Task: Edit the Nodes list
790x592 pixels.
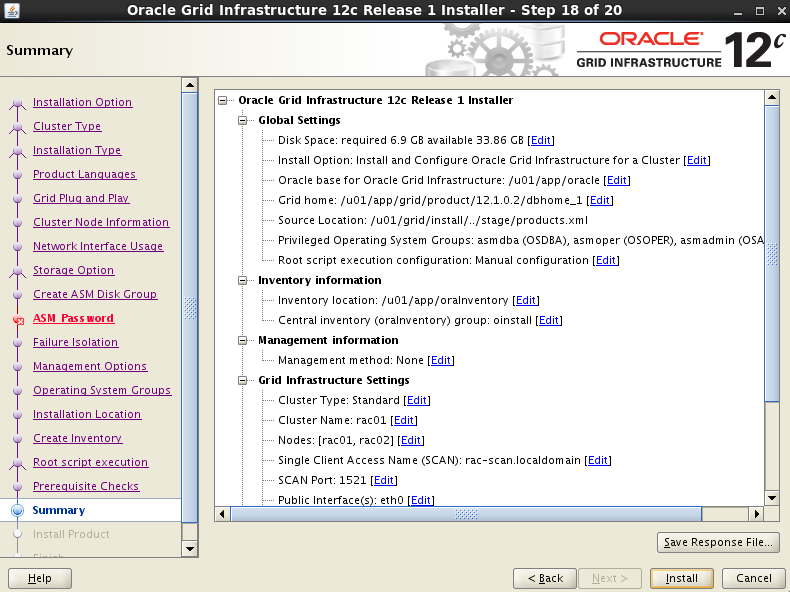Action: click(411, 440)
